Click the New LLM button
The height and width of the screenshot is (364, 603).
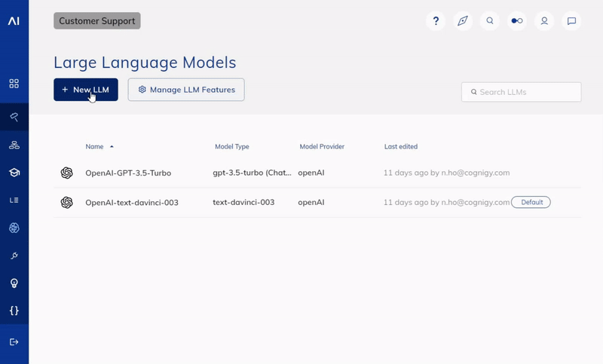pyautogui.click(x=86, y=90)
